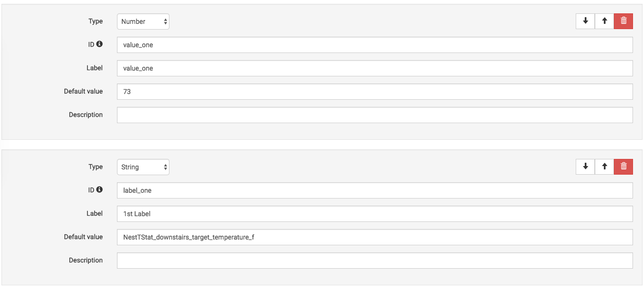
Task: Click the Default value field showing 73
Action: (x=375, y=92)
